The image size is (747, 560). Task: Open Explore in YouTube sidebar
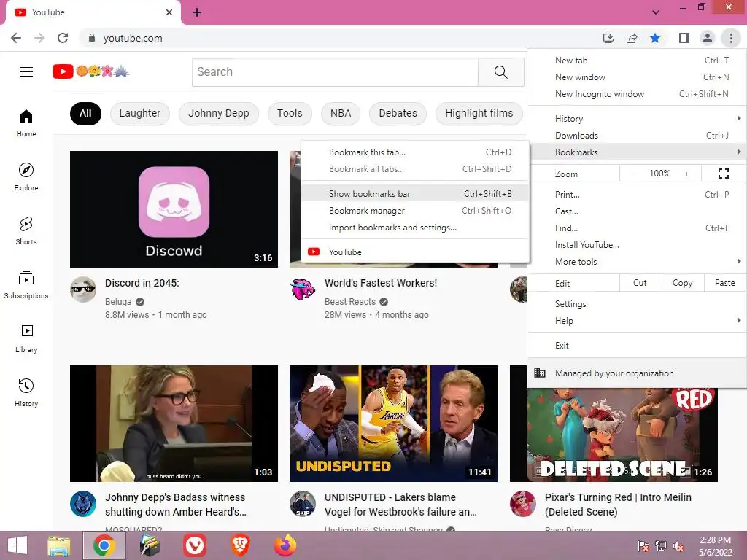pyautogui.click(x=26, y=176)
